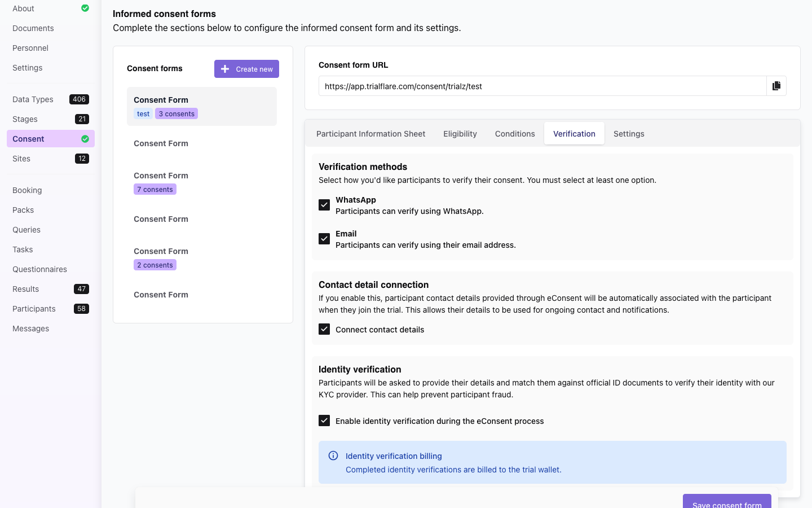Click the '7 consents' tag
812x508 pixels.
[155, 189]
